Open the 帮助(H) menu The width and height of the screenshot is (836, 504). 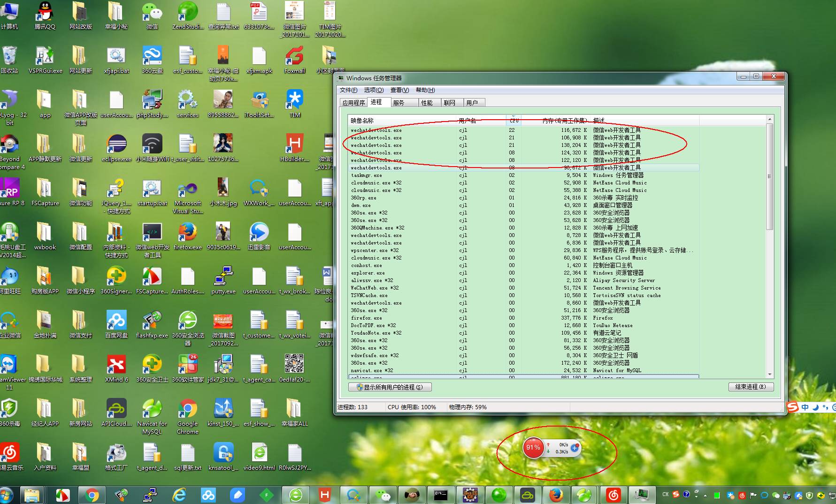click(425, 90)
